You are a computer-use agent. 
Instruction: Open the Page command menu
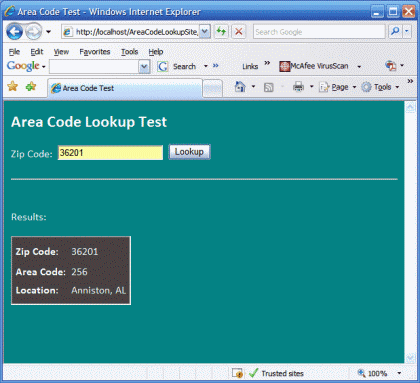(x=337, y=87)
